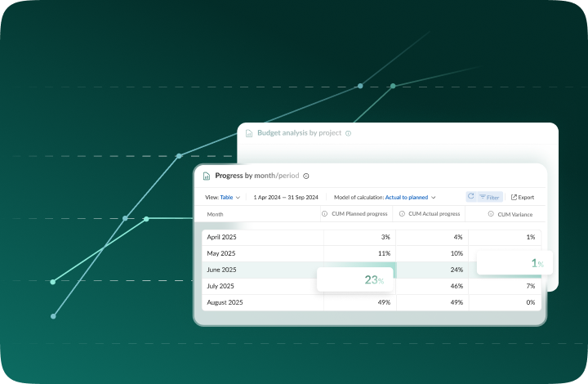Click the highlighted 23% planned progress card
This screenshot has height=384, width=588.
click(355, 279)
